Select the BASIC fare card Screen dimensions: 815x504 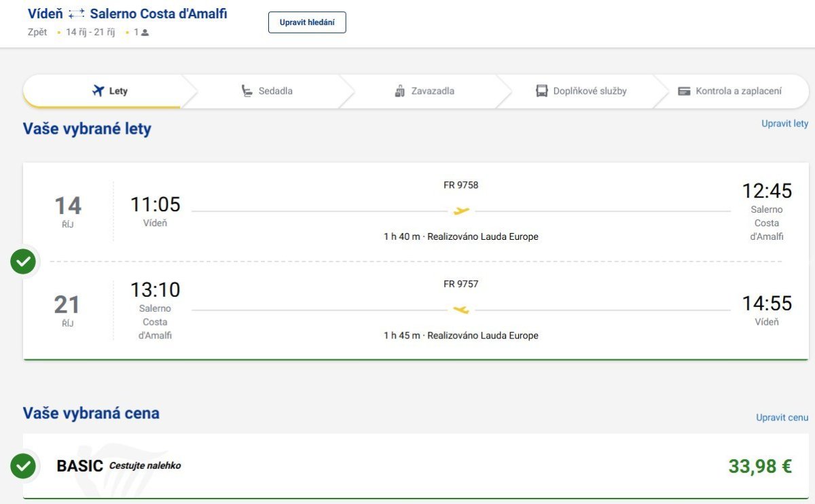tap(416, 466)
